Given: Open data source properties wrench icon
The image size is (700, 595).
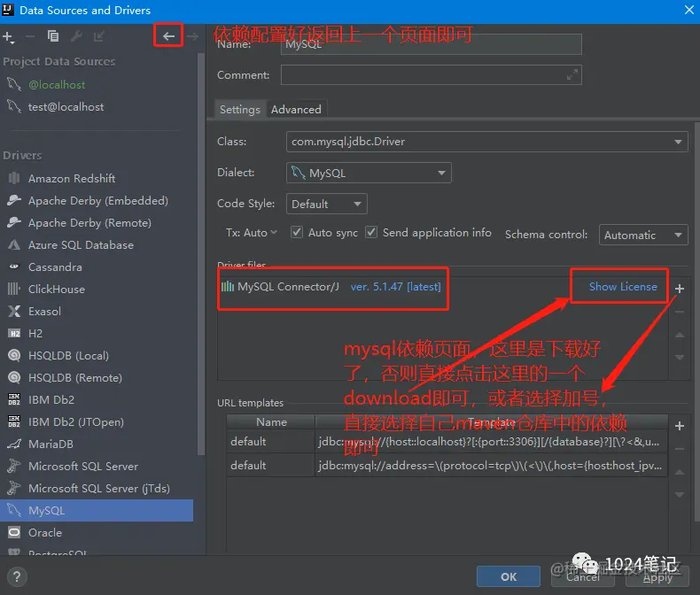Looking at the screenshot, I should (x=76, y=36).
